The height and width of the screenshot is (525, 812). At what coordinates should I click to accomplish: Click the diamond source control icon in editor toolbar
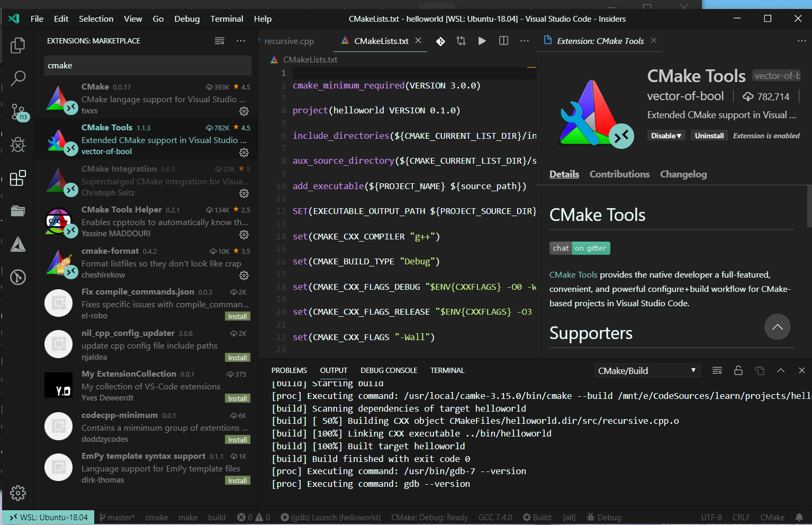click(x=440, y=41)
